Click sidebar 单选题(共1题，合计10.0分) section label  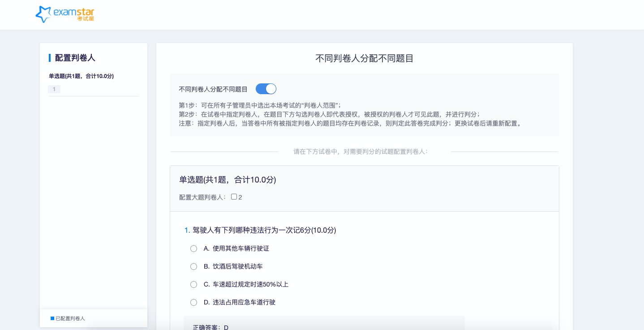81,76
